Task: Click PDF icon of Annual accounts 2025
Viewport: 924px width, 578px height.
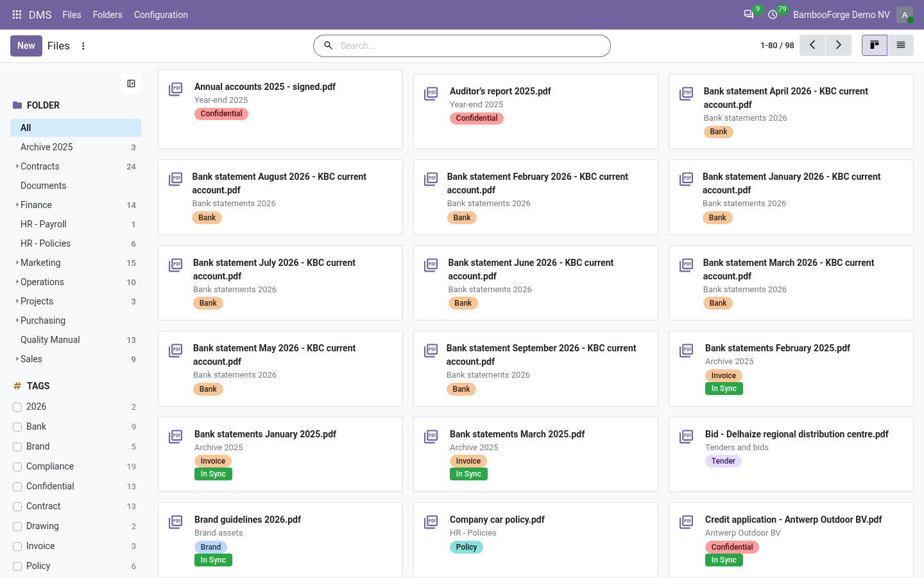Action: pyautogui.click(x=175, y=89)
